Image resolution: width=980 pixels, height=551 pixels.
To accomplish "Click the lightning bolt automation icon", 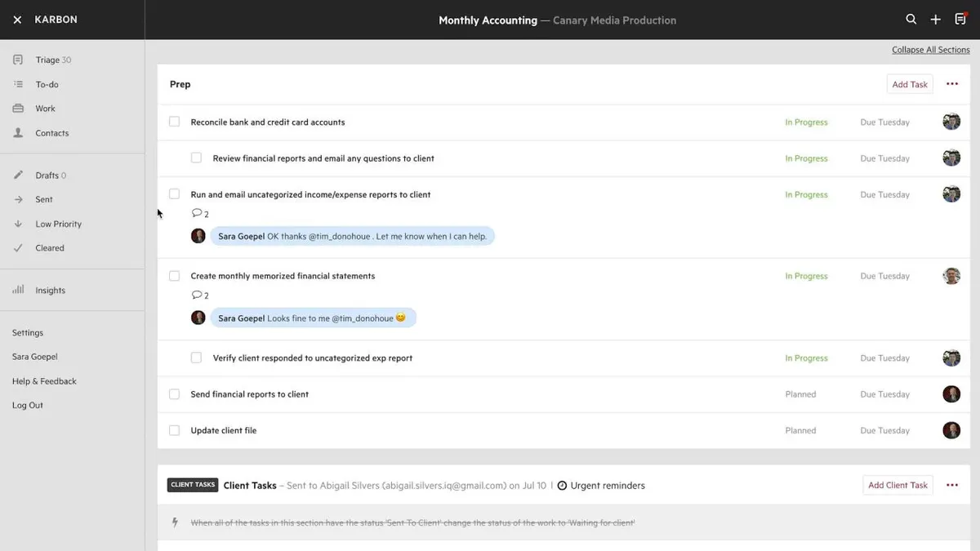I will [175, 522].
